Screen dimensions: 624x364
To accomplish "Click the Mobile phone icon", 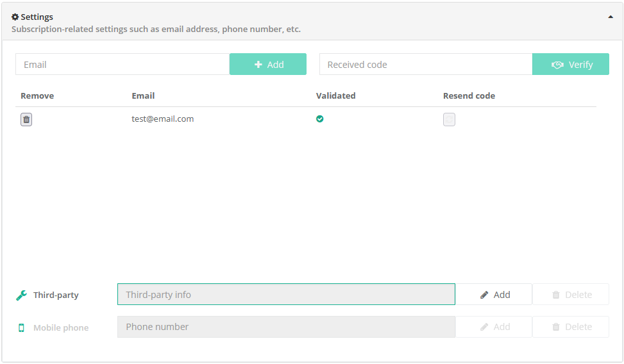I will pyautogui.click(x=22, y=328).
